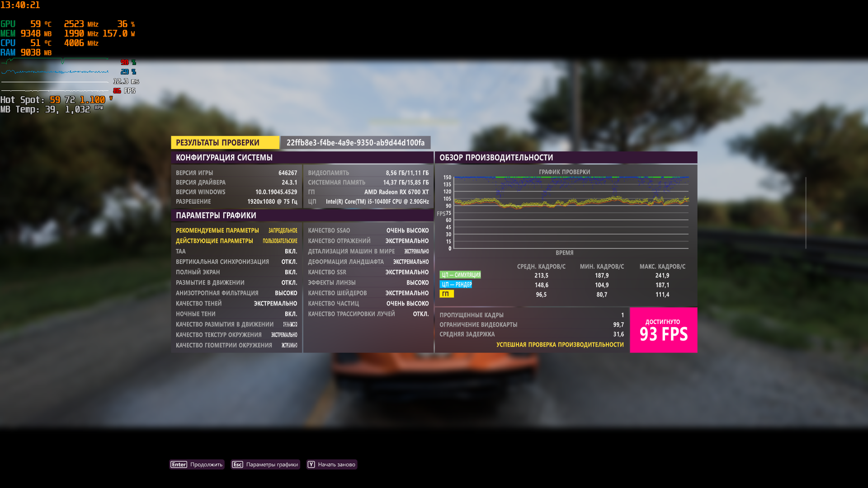The height and width of the screenshot is (488, 868).
Task: Click the benchmark ID 22ffb8e3 tab
Action: [x=355, y=143]
